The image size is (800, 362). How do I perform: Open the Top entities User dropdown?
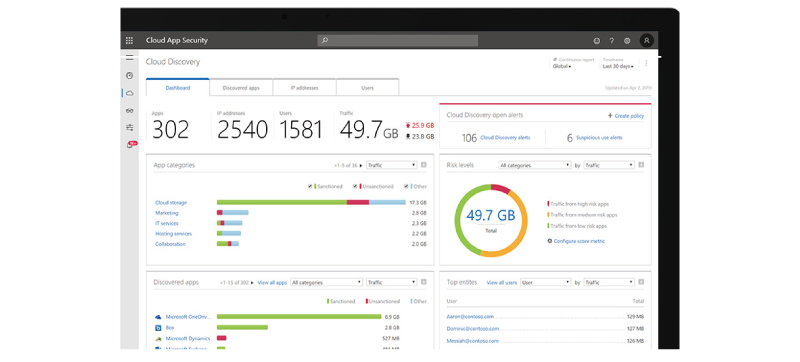pyautogui.click(x=545, y=282)
